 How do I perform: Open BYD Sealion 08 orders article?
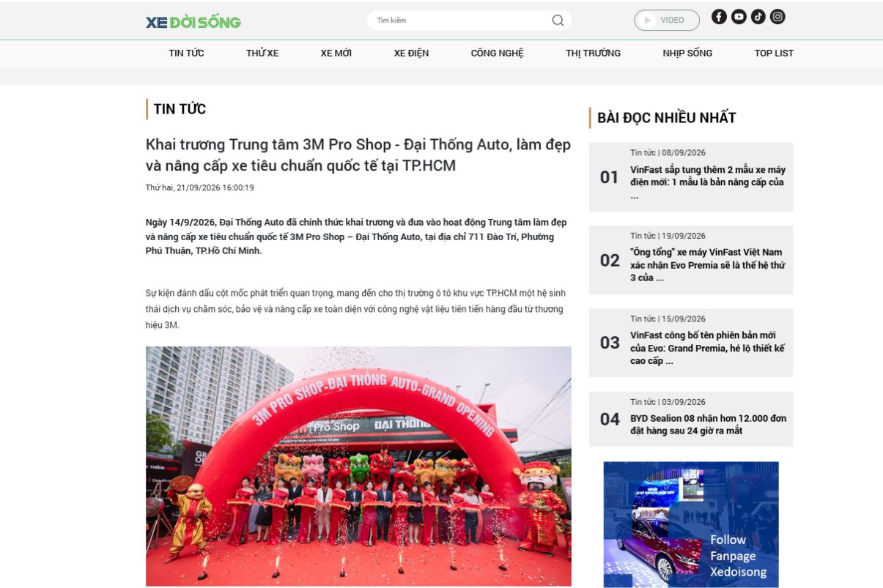click(709, 425)
